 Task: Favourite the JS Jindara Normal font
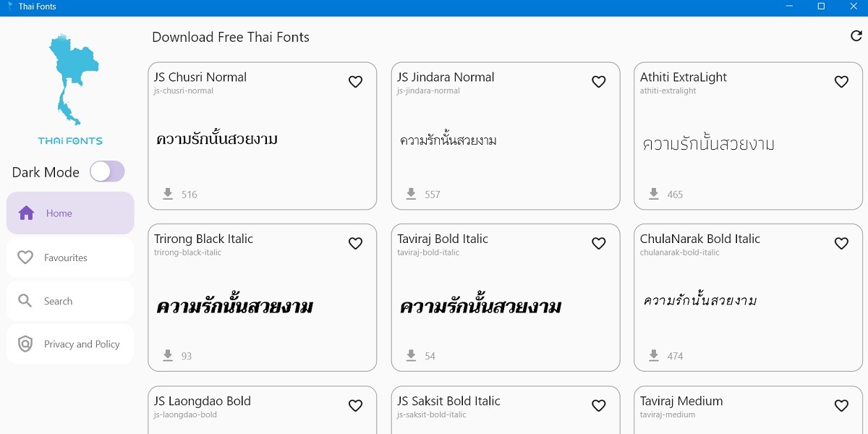(598, 81)
